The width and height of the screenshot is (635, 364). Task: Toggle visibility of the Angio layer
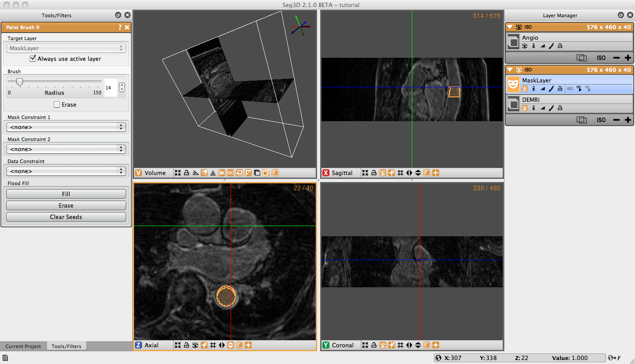525,46
